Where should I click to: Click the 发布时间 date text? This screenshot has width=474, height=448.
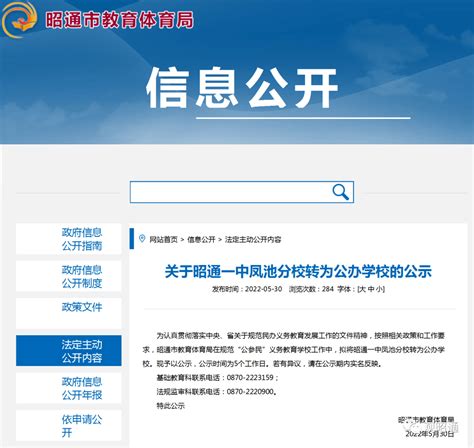(247, 289)
